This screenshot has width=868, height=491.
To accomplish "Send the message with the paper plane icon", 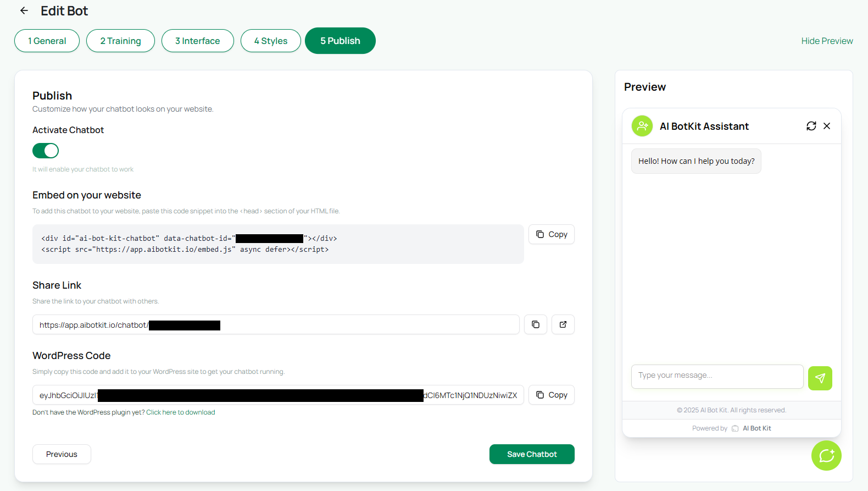I will (x=820, y=378).
